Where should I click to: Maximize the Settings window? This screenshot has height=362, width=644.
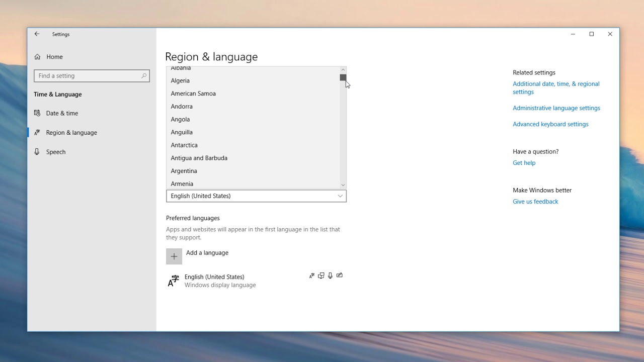pyautogui.click(x=592, y=34)
